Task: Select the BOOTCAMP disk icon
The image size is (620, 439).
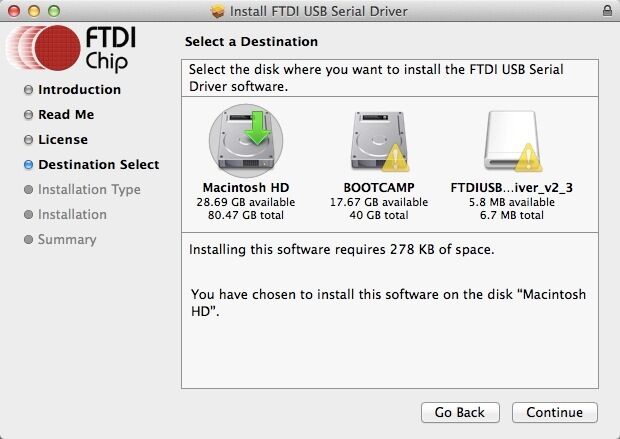Action: pyautogui.click(x=378, y=141)
